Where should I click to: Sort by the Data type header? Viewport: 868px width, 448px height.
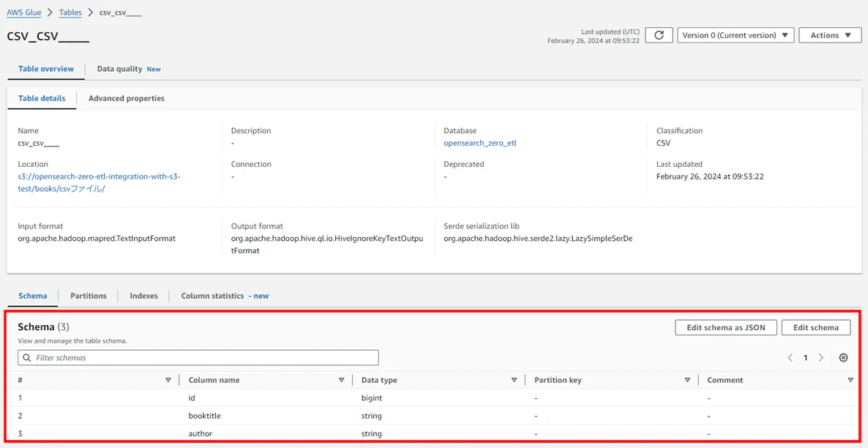click(515, 380)
